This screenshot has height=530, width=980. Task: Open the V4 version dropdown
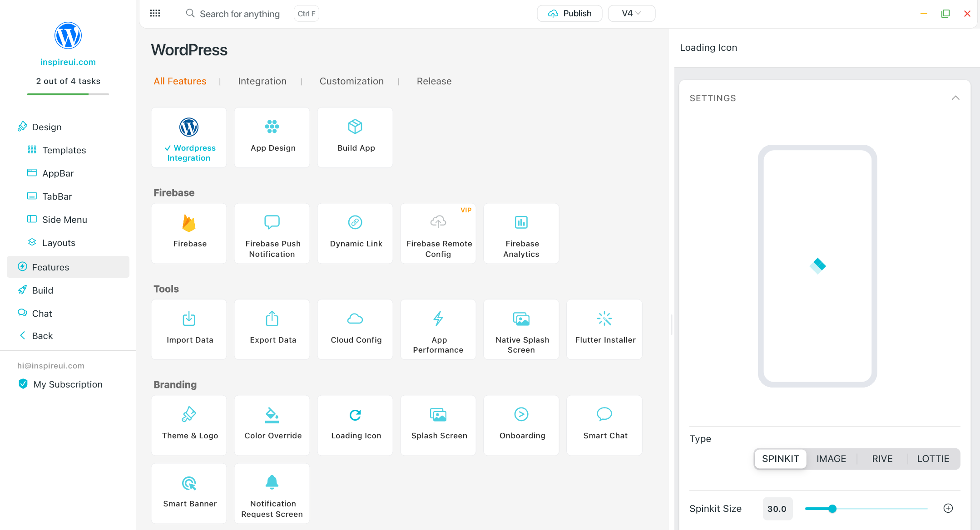click(631, 13)
